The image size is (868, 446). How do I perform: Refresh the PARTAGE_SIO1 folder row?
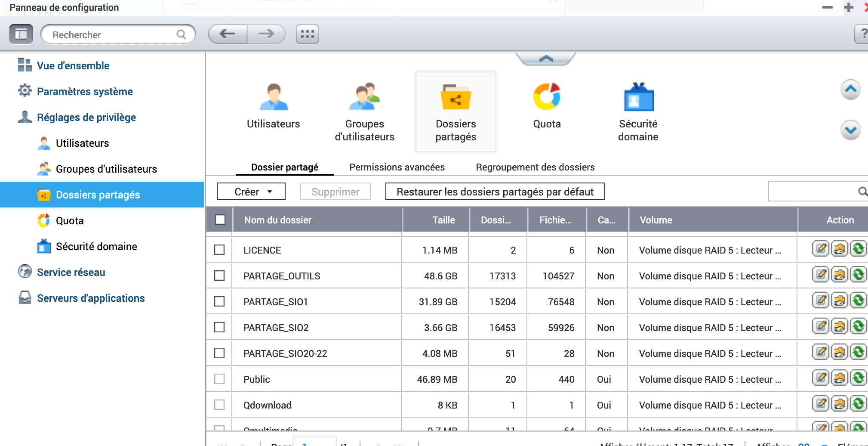pos(858,300)
